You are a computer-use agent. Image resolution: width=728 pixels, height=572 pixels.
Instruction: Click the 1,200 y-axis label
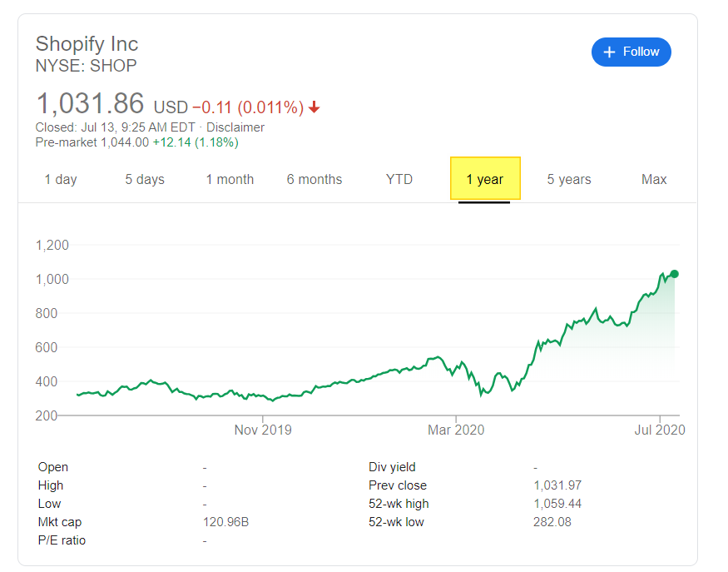point(52,246)
